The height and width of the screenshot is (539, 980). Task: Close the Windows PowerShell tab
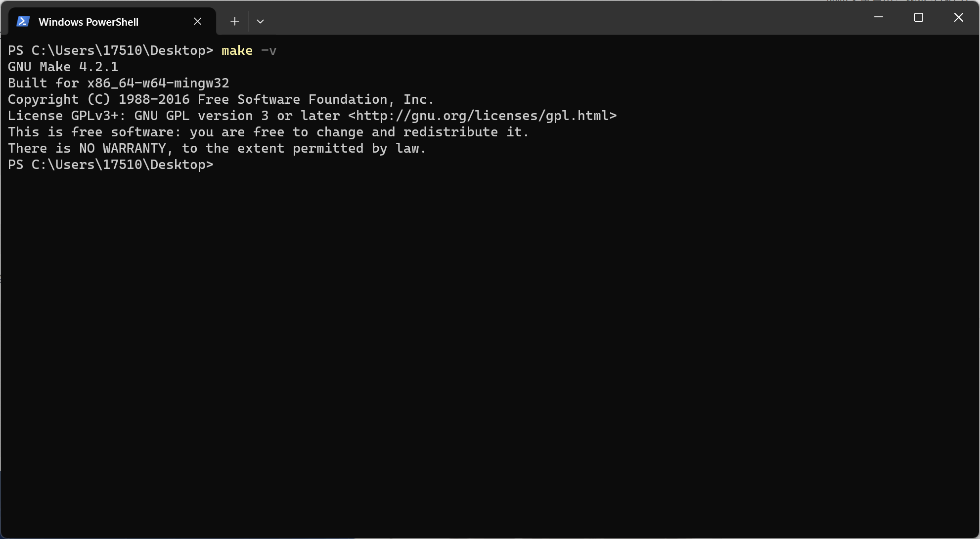[x=197, y=21]
